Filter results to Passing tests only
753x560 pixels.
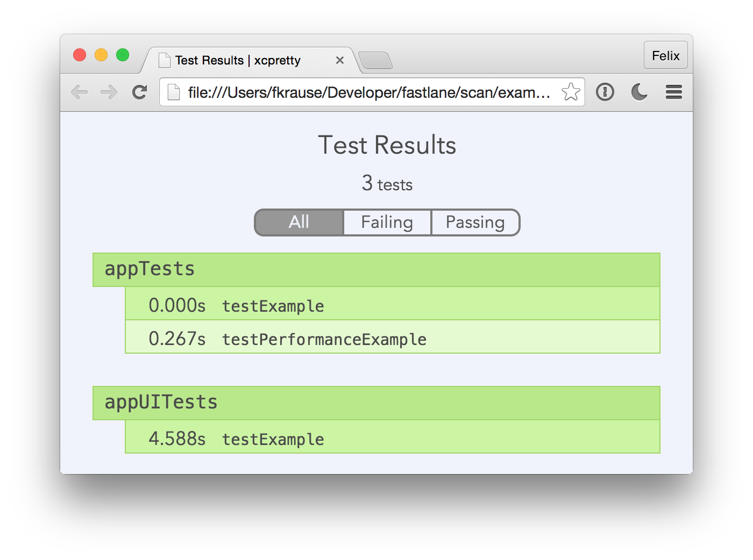point(475,222)
